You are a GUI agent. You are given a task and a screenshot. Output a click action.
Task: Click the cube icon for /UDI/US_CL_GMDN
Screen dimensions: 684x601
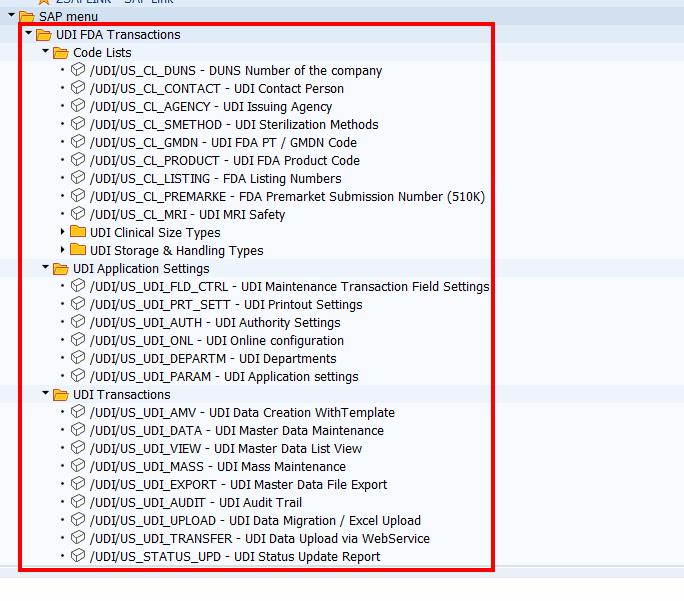pos(78,142)
